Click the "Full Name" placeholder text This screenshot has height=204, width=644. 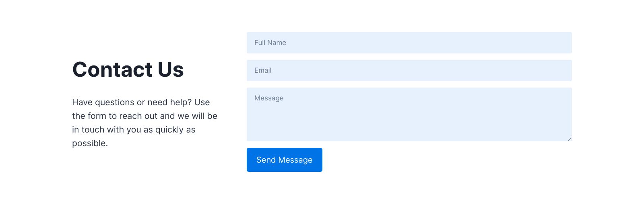click(270, 43)
